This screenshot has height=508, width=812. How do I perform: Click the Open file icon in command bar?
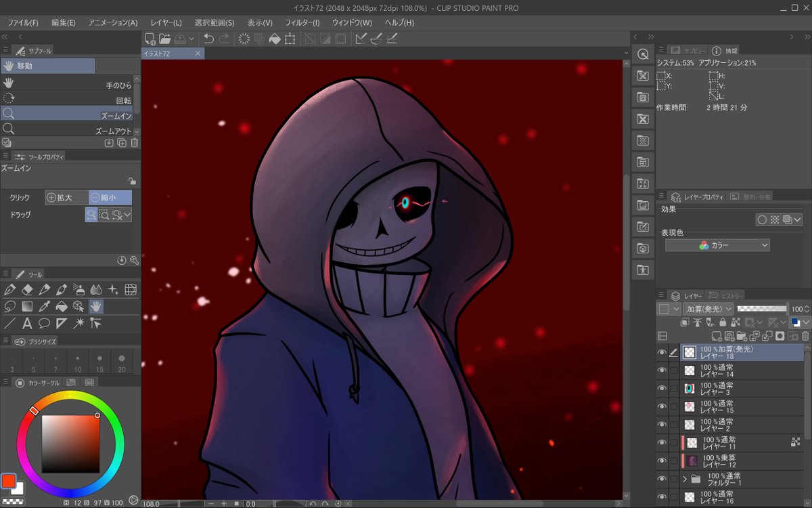[x=165, y=39]
